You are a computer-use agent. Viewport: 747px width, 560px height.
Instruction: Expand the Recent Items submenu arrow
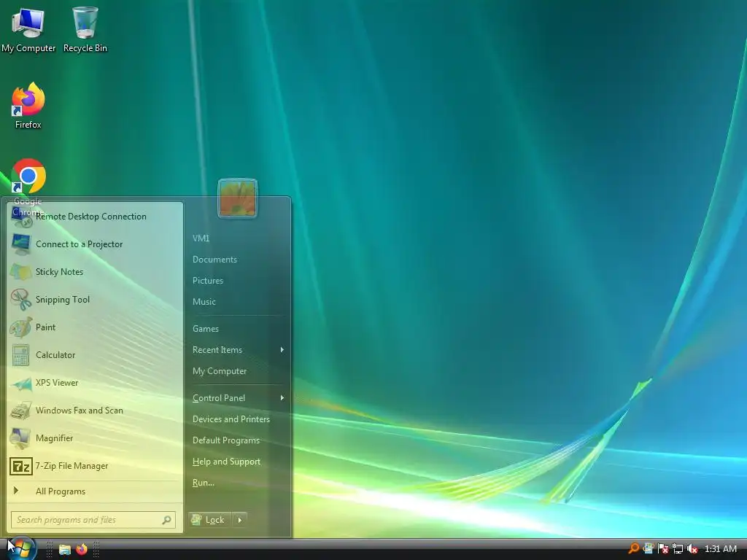pyautogui.click(x=282, y=350)
